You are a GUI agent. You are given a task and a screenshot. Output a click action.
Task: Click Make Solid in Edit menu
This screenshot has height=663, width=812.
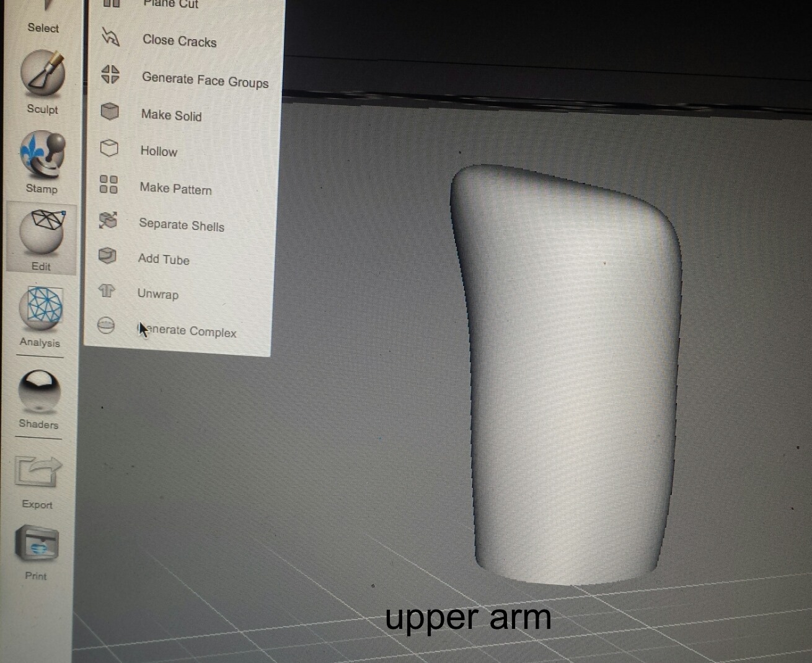coord(171,115)
